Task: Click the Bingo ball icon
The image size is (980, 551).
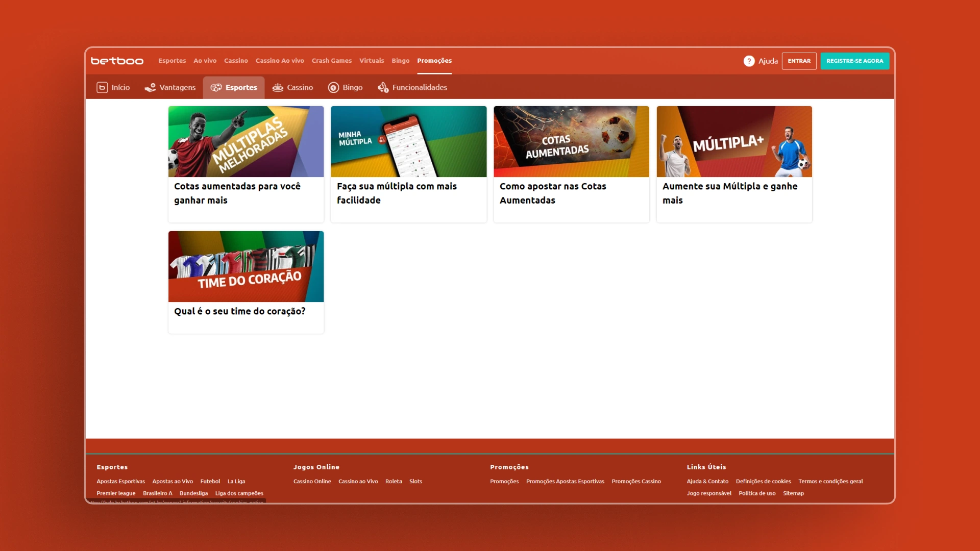Action: pyautogui.click(x=333, y=87)
